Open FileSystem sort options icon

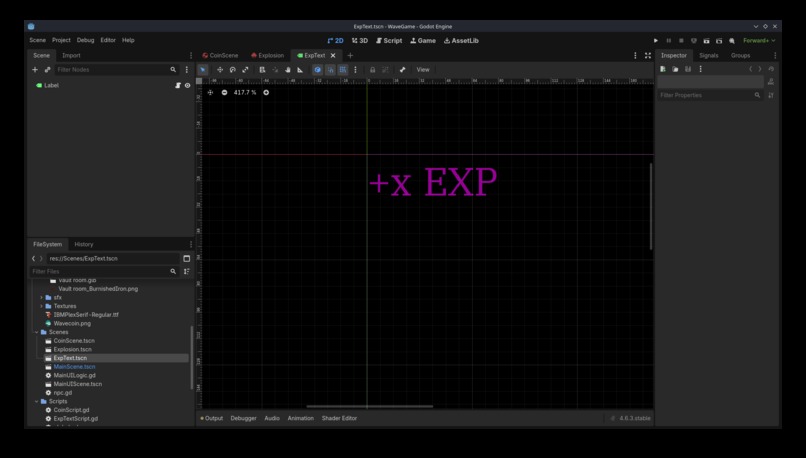[x=187, y=271]
